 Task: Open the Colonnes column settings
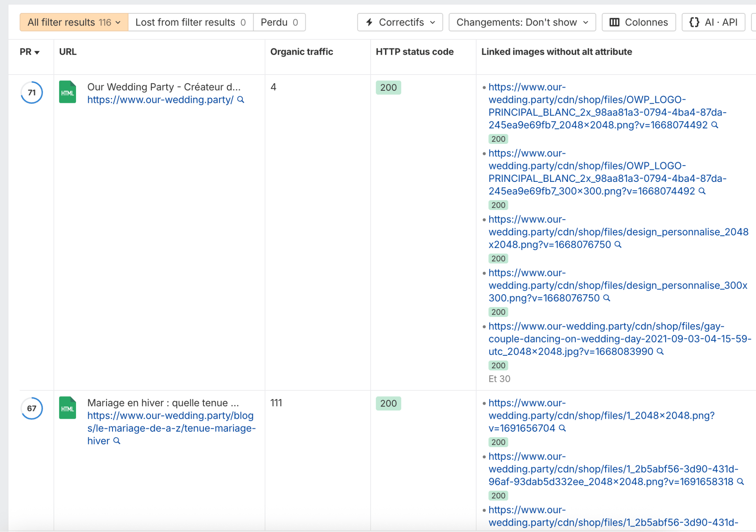click(639, 22)
